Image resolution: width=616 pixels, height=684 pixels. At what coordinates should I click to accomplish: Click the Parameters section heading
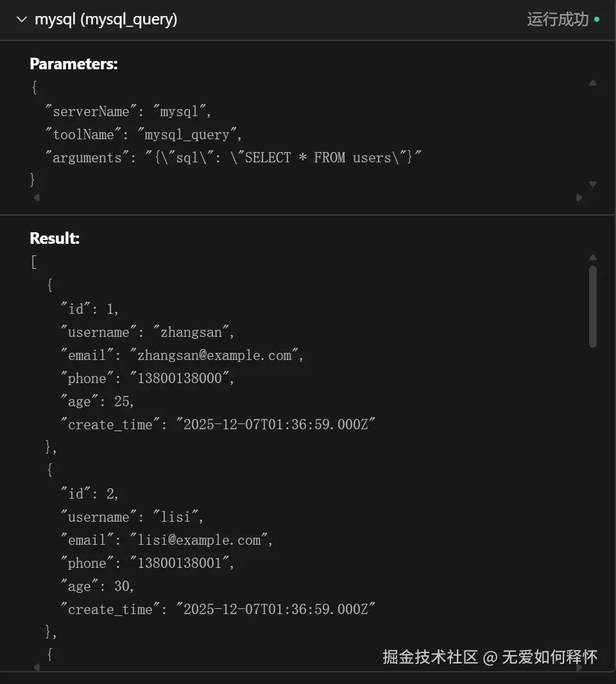(x=74, y=64)
